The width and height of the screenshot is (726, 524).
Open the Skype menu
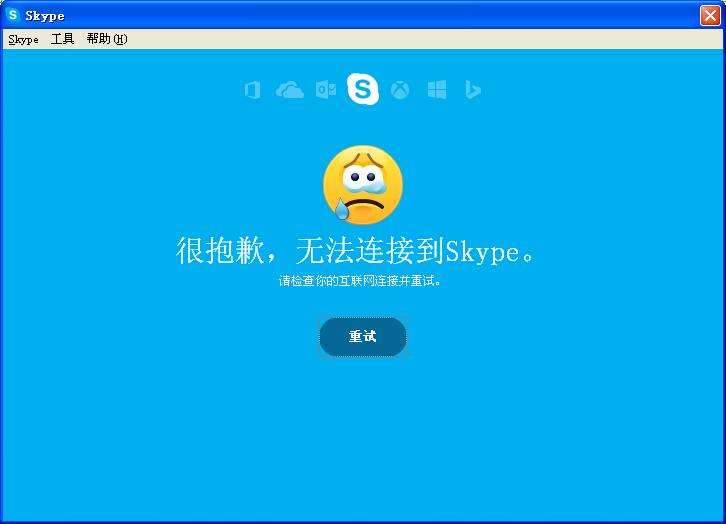(x=23, y=39)
